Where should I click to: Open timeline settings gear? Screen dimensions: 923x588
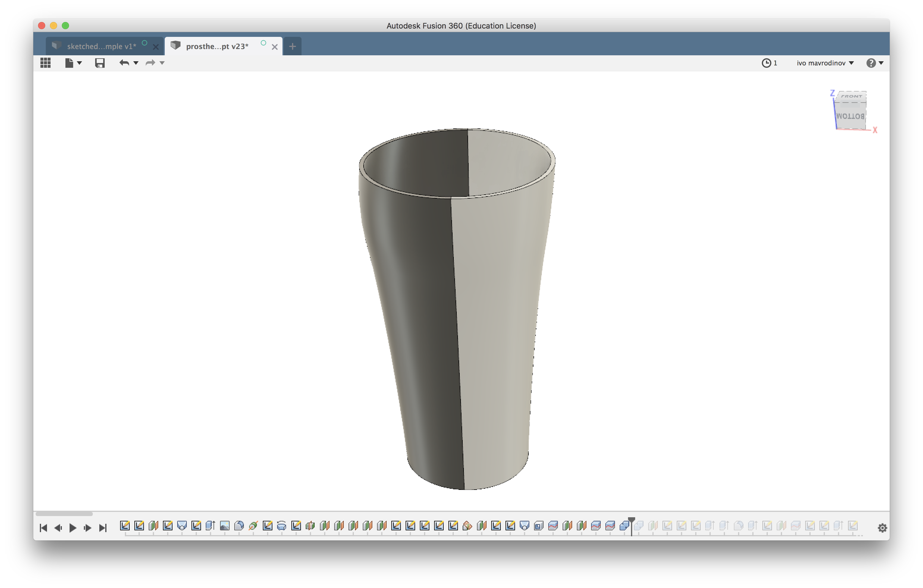point(882,528)
